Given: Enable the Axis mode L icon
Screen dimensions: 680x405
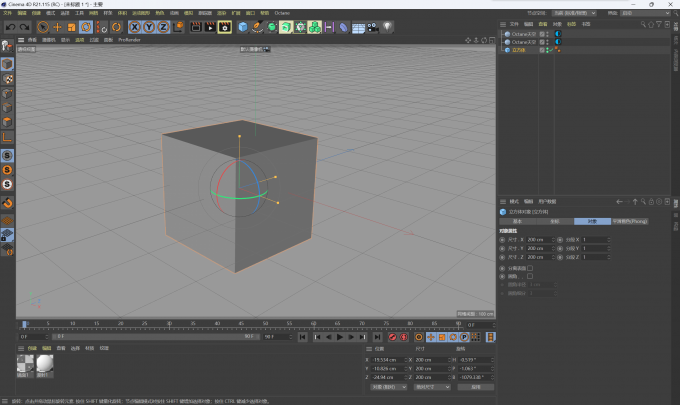Looking at the screenshot, I should [7, 137].
